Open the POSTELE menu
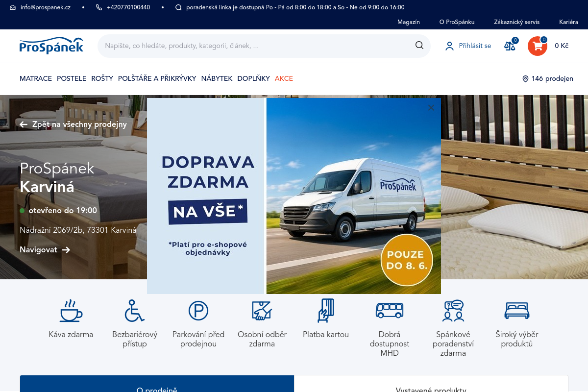Screen dimensions: 588x392 (72, 78)
